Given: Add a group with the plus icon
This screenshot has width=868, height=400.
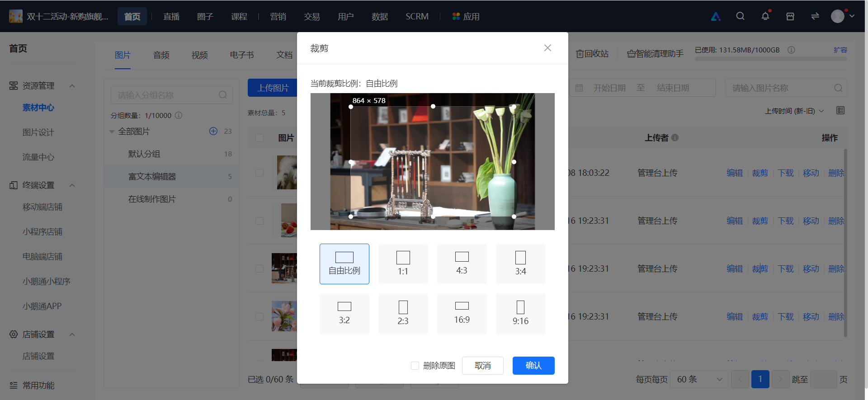Looking at the screenshot, I should [x=213, y=131].
